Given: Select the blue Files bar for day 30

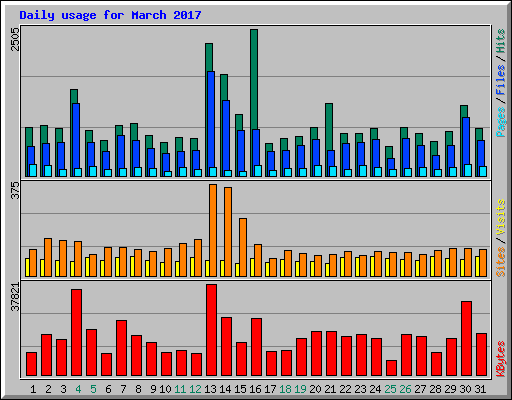Looking at the screenshot, I should pyautogui.click(x=466, y=141).
